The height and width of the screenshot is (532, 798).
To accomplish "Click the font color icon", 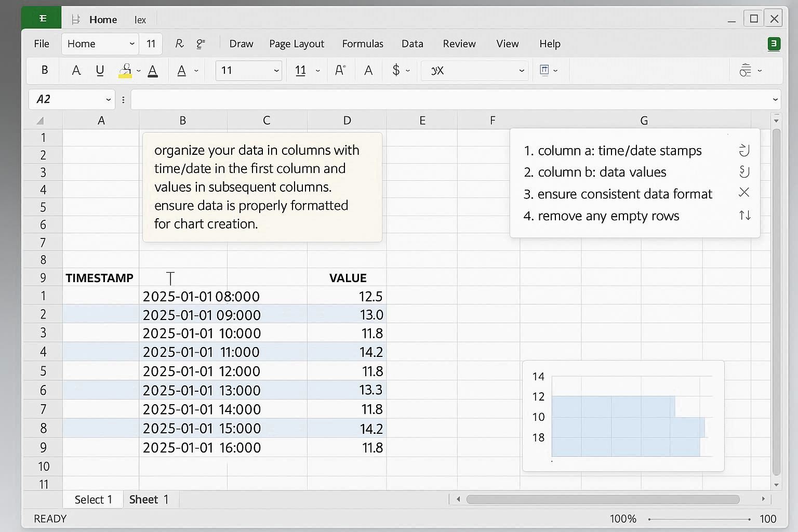I will (153, 70).
